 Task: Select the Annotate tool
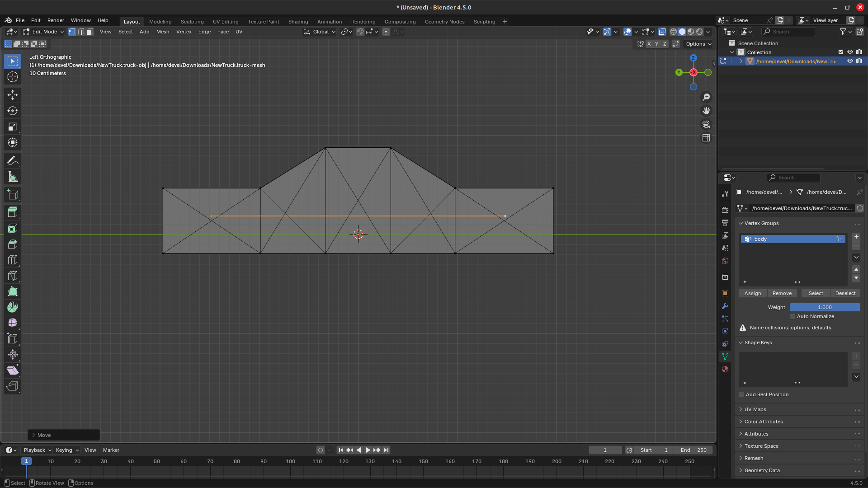click(13, 161)
